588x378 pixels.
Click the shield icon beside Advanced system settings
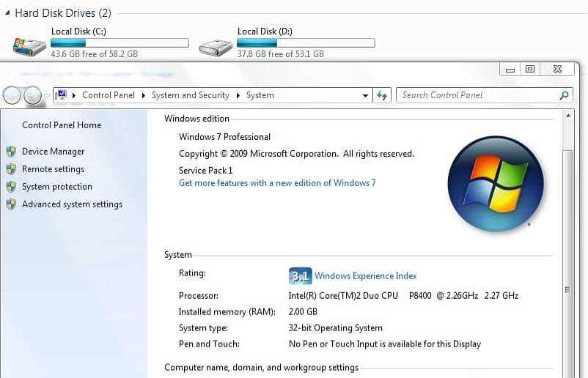click(x=11, y=204)
